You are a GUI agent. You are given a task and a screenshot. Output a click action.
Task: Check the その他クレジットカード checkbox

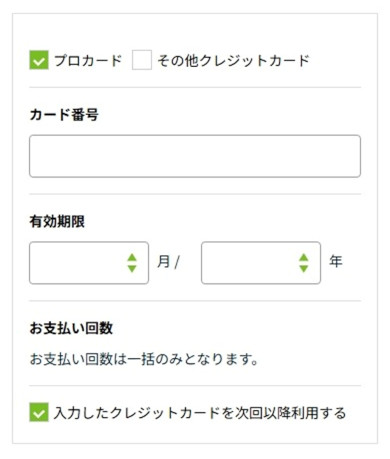point(142,60)
